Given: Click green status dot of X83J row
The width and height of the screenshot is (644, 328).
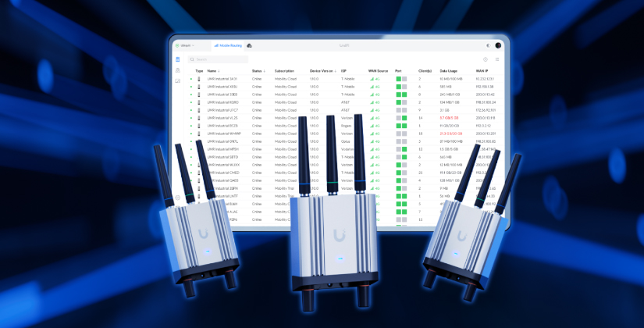Looking at the screenshot, I should point(191,87).
